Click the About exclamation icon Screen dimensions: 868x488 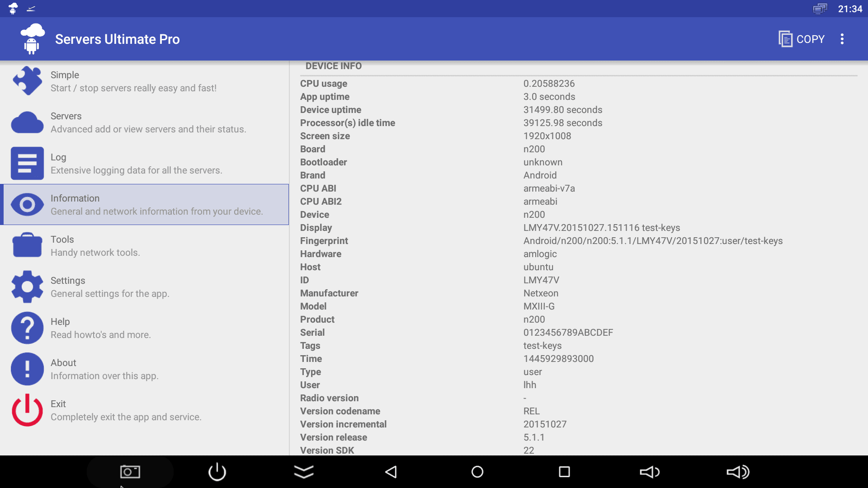tap(27, 369)
